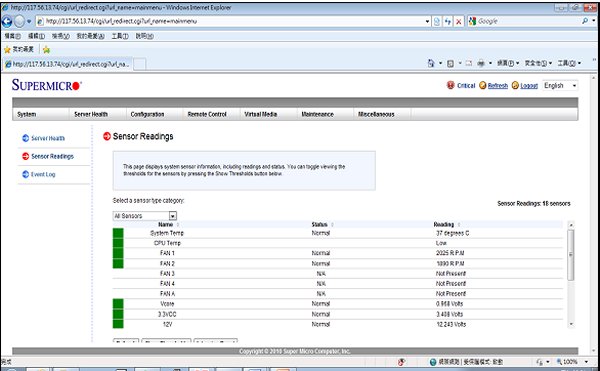
Task: Open the 編輯 menu
Action: tap(36, 36)
